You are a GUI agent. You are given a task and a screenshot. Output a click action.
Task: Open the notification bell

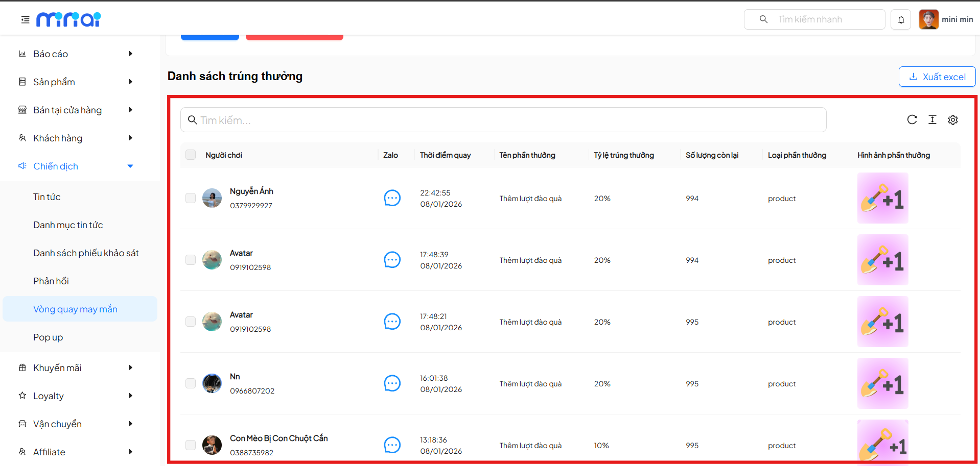pos(901,20)
